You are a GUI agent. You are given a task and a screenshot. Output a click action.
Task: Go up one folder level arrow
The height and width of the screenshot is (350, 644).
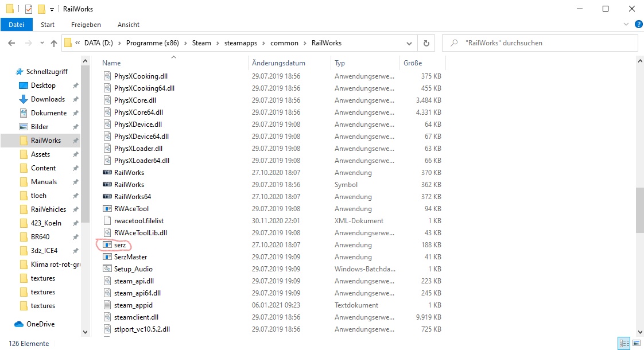[54, 43]
